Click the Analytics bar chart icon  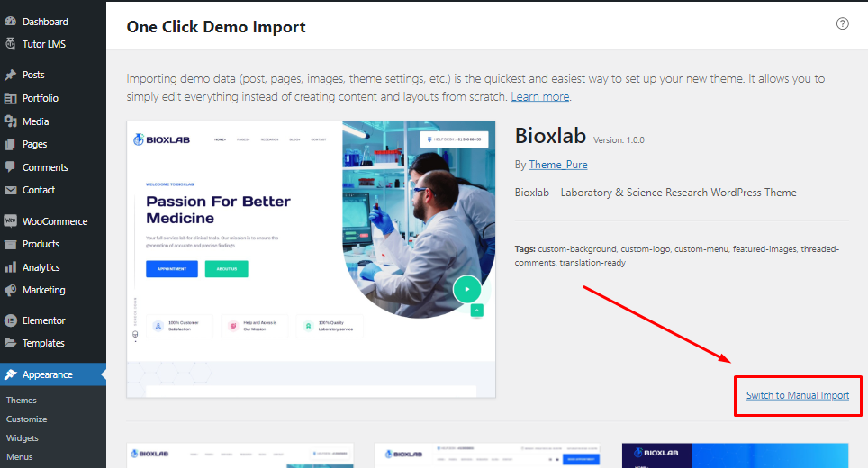[10, 267]
